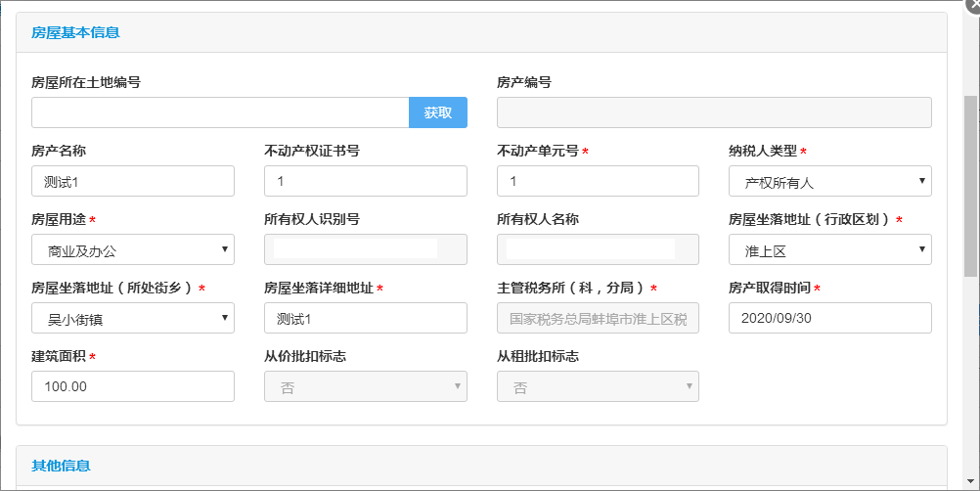Click the 房产名称 field containing 测试1
980x491 pixels.
pyautogui.click(x=133, y=181)
